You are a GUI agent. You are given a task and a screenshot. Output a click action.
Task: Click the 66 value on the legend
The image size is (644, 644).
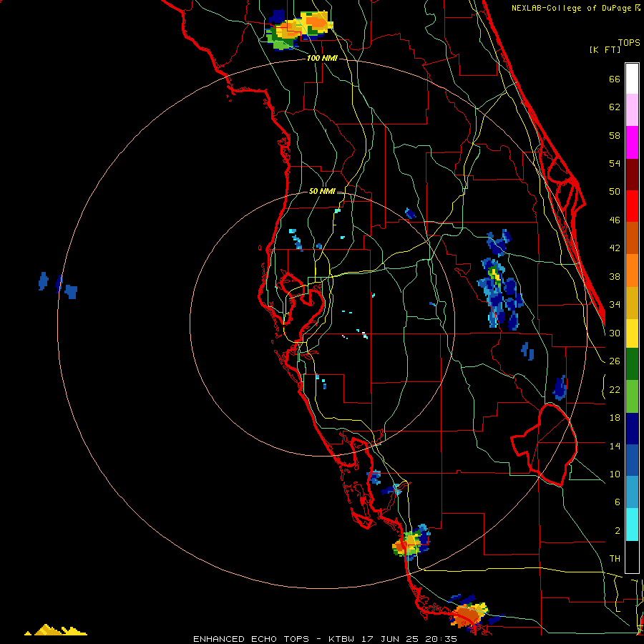pyautogui.click(x=615, y=79)
